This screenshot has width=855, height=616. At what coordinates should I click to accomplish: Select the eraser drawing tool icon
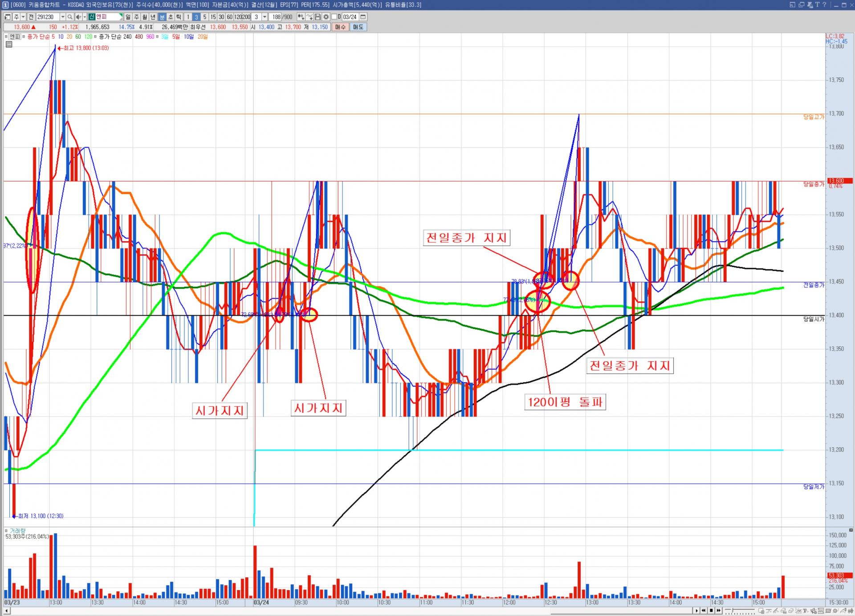click(791, 611)
